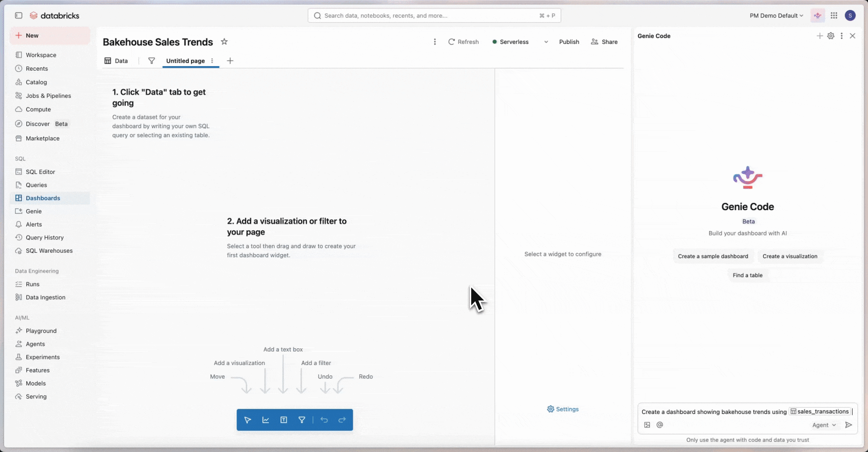Expand the PM Demo Default workspace menu

(x=776, y=15)
